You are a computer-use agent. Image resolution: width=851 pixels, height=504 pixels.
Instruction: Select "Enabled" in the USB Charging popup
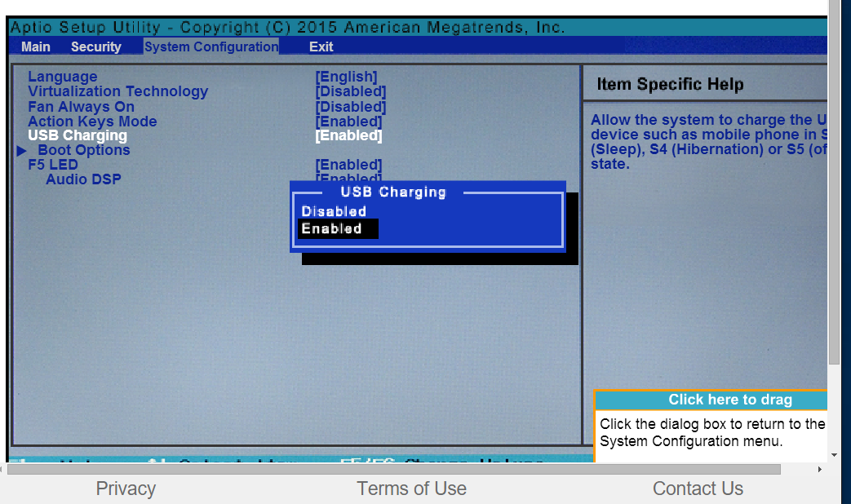pos(331,228)
